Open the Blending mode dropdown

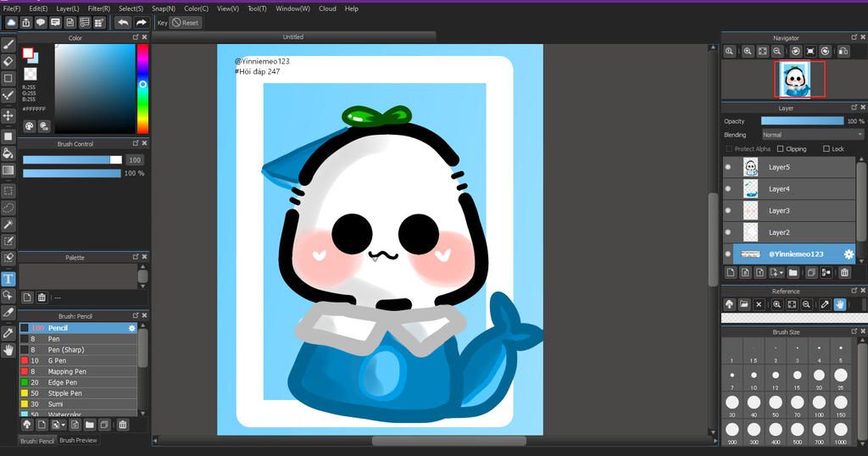pos(812,135)
